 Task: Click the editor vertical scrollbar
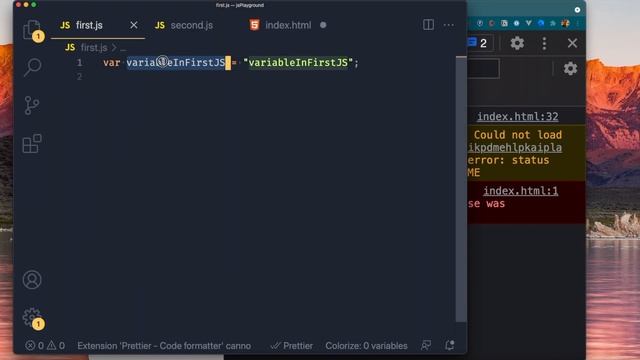(461, 189)
